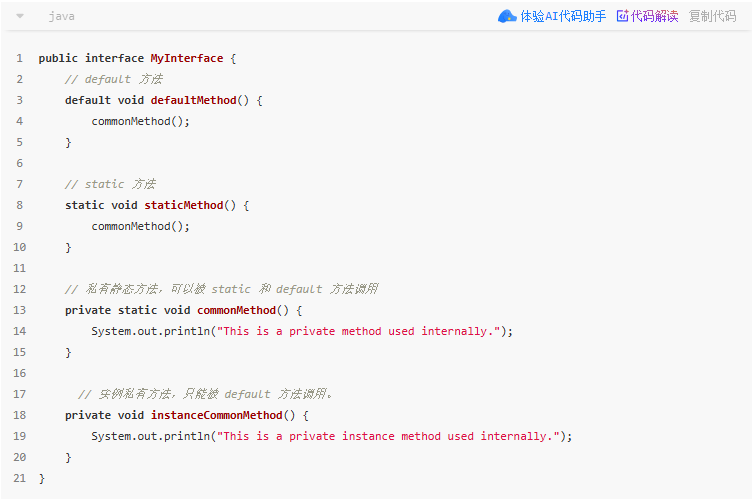Screen dimensions: 752x499
Task: Click the AI code assistant cloud icon
Action: click(x=507, y=16)
